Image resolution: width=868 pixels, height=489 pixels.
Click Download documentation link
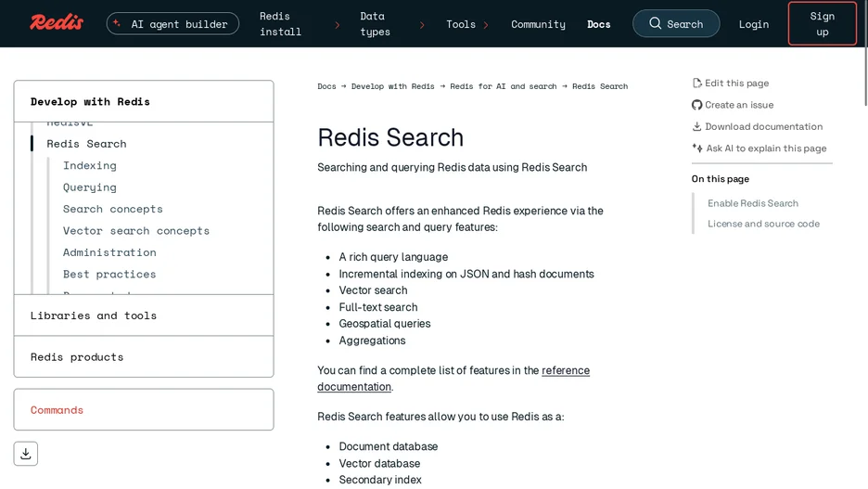(x=763, y=126)
